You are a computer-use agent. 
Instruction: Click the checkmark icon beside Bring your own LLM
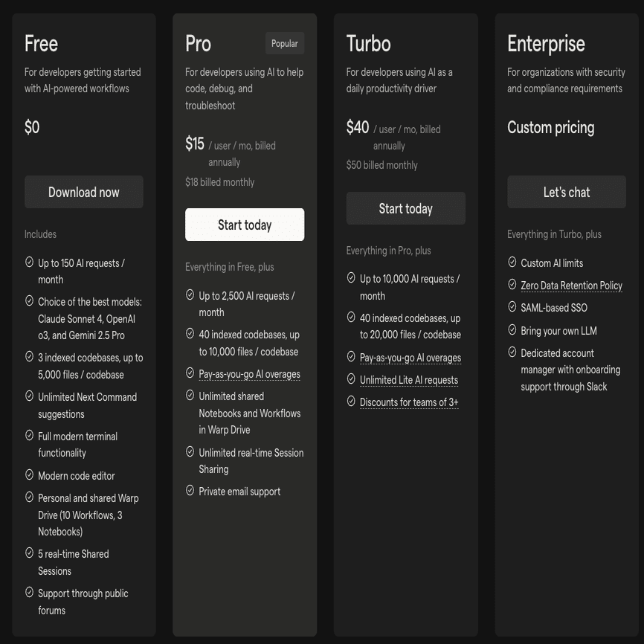[x=512, y=330]
